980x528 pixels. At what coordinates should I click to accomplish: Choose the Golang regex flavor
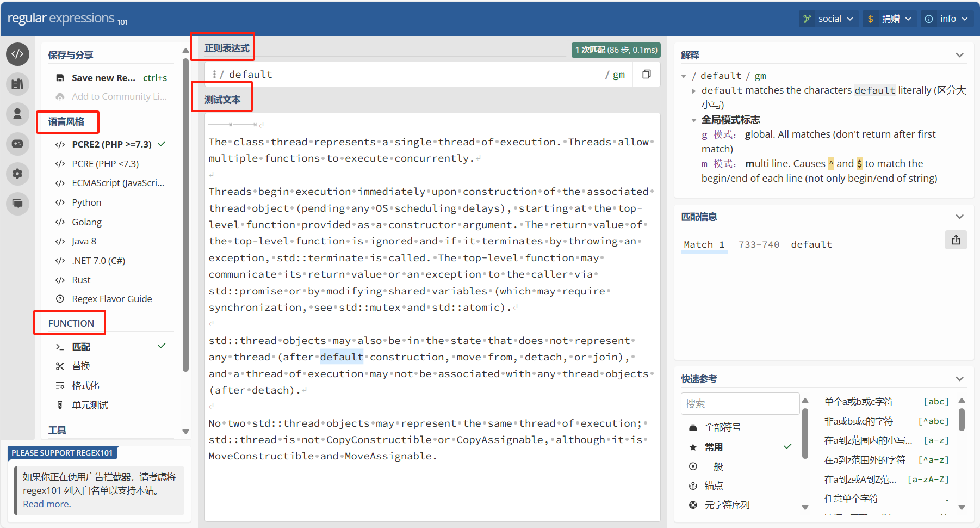86,222
